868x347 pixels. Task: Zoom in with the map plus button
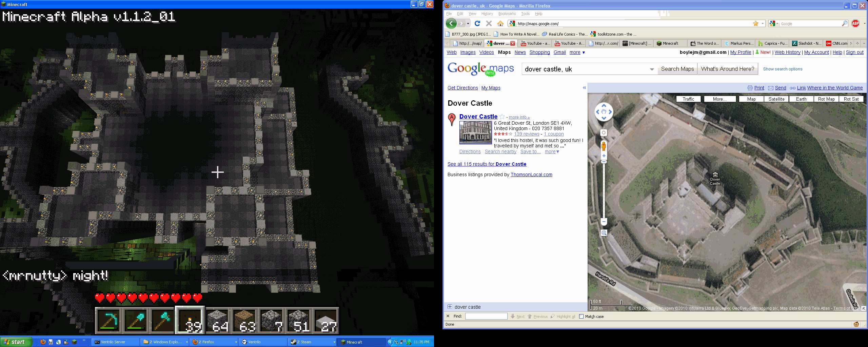(604, 156)
